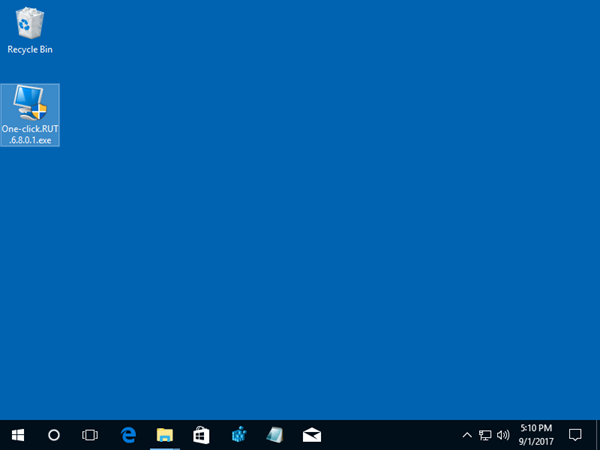600x450 pixels.
Task: Open Cortana search circle in taskbar
Action: 54,435
